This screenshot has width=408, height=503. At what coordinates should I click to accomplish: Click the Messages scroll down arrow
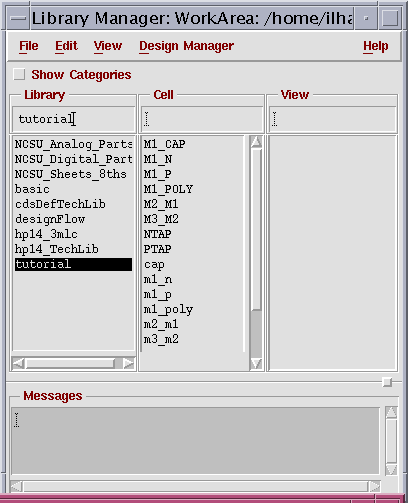click(x=391, y=469)
